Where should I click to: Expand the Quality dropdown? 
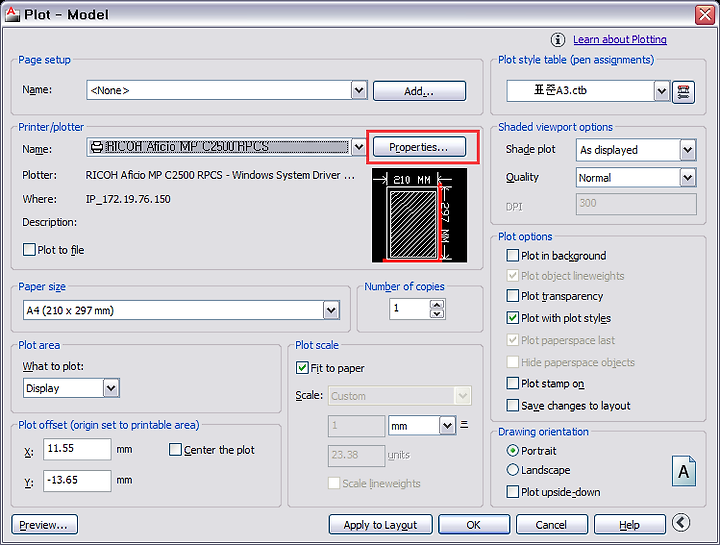pos(687,178)
